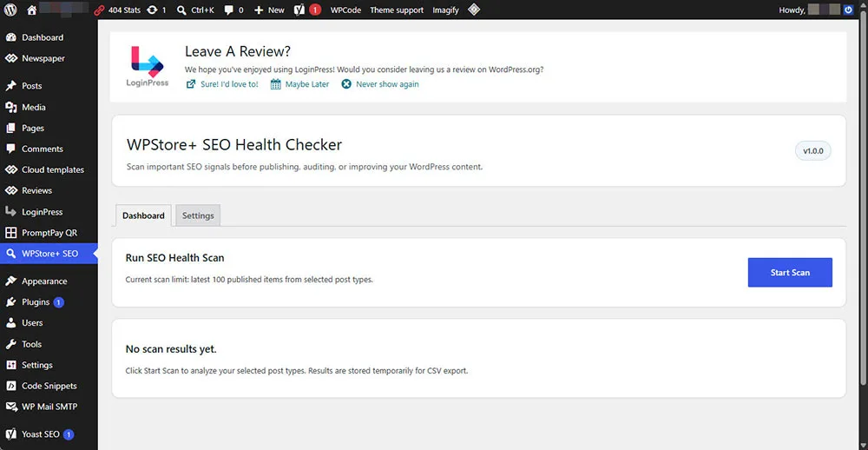Open the WordPress logo menu

[x=10, y=10]
